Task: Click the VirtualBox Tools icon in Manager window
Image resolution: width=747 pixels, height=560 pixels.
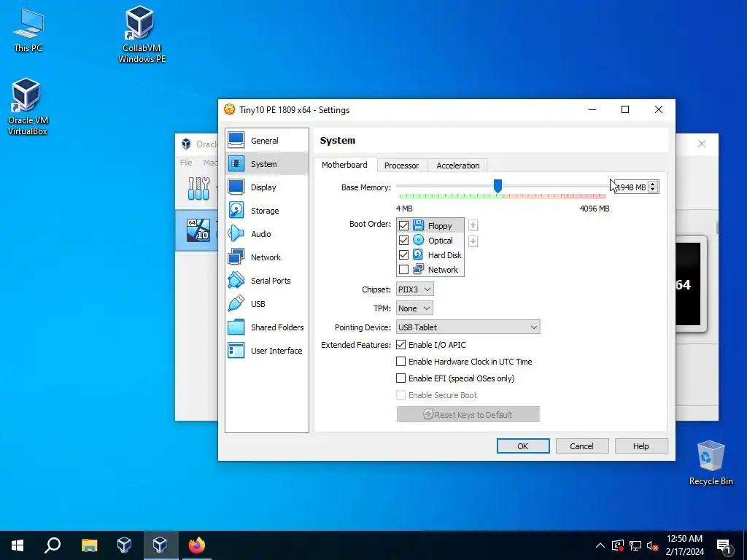Action: coord(198,189)
